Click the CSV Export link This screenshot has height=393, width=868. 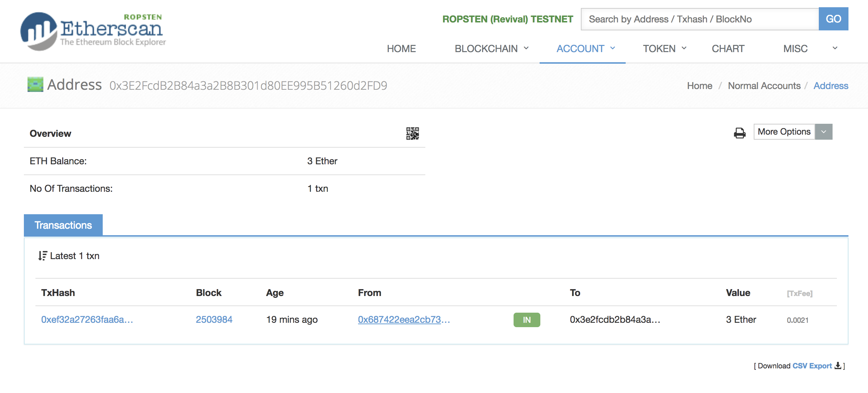(x=812, y=366)
